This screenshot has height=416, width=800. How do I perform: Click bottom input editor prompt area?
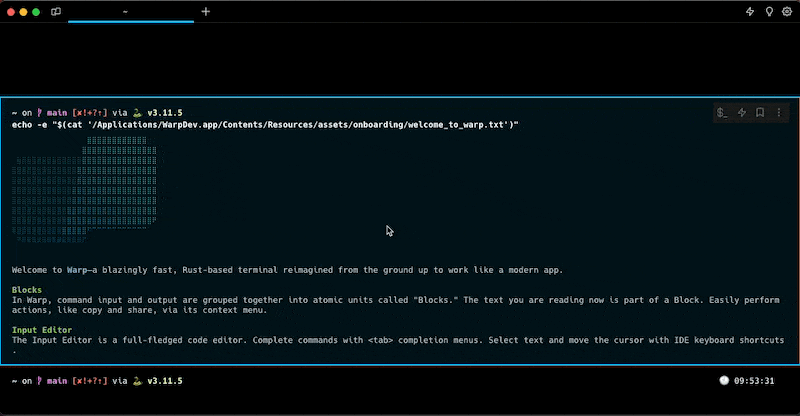point(400,390)
